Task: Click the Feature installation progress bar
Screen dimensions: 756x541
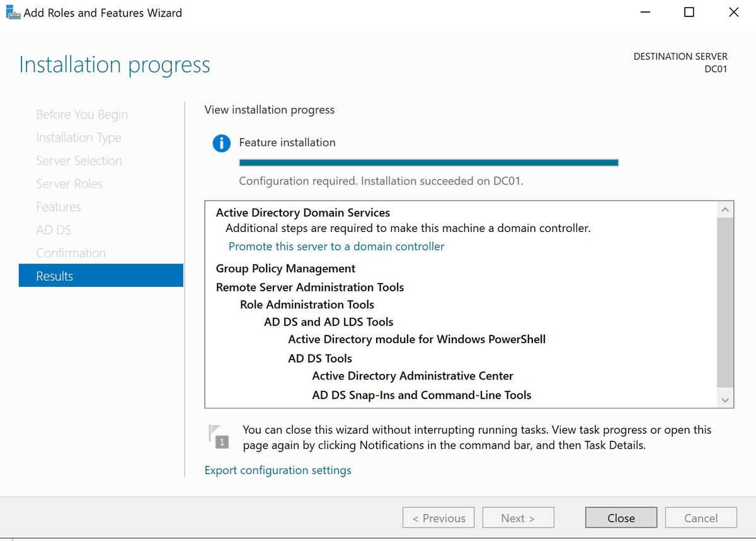Action: pos(428,162)
